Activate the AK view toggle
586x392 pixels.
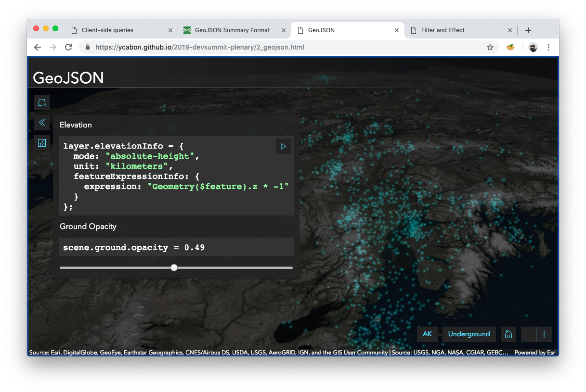pos(427,334)
